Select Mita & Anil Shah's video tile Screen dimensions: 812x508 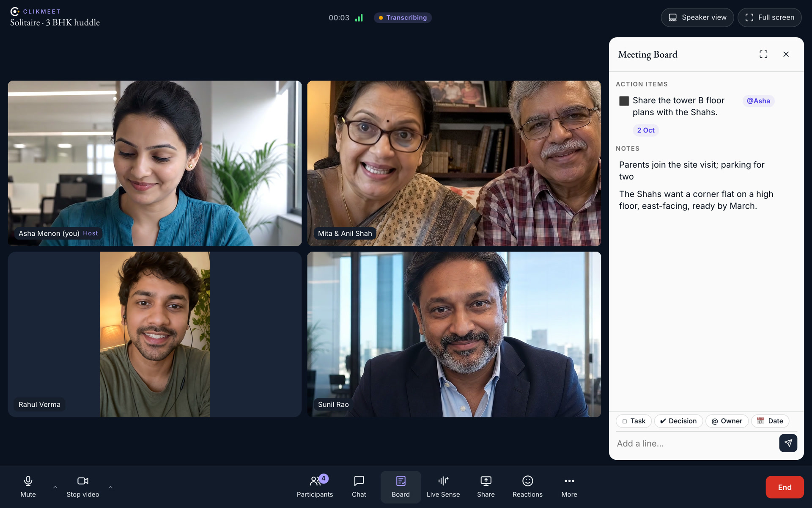[x=454, y=163]
